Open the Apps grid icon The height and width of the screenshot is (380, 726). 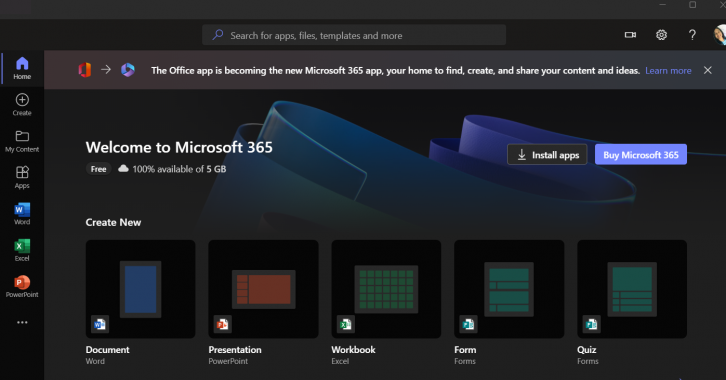pyautogui.click(x=22, y=172)
